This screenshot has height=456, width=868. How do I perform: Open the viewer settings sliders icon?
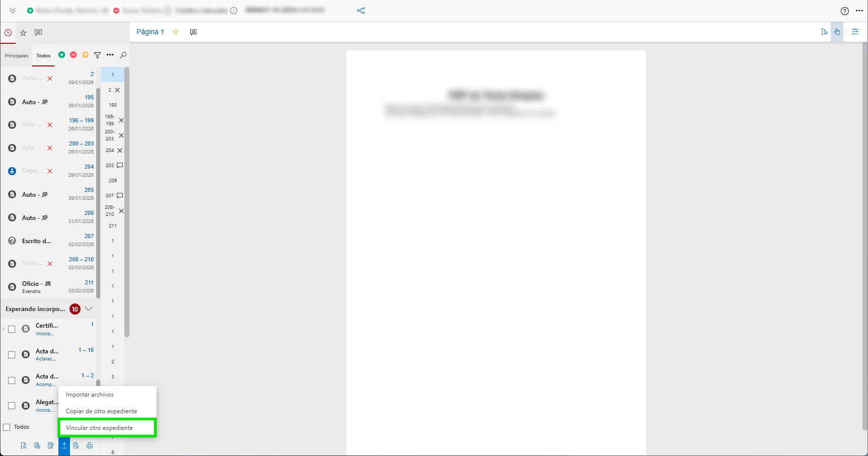(855, 32)
